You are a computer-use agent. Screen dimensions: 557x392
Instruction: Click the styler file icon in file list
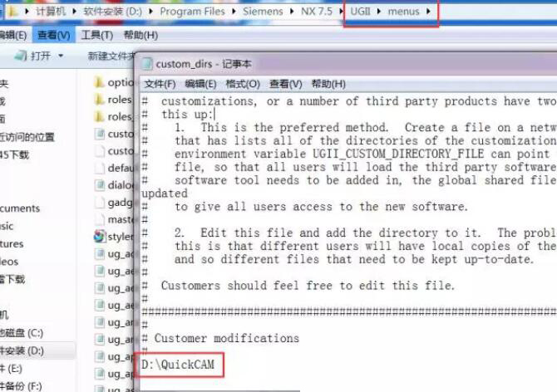click(x=100, y=237)
